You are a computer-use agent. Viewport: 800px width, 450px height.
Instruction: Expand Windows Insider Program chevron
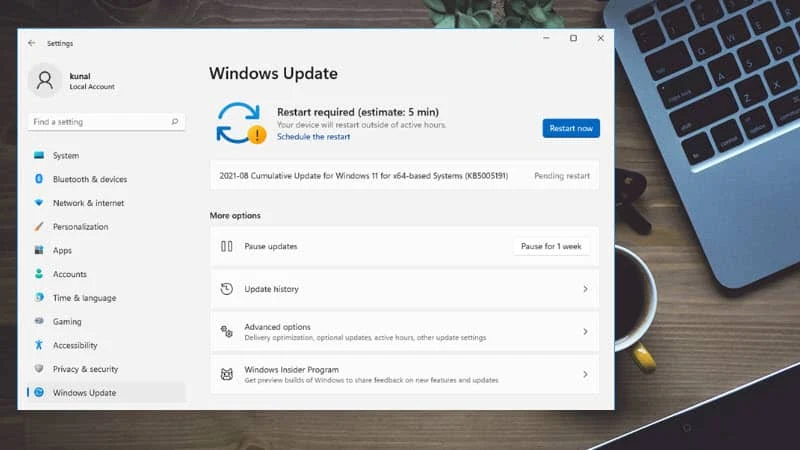585,374
